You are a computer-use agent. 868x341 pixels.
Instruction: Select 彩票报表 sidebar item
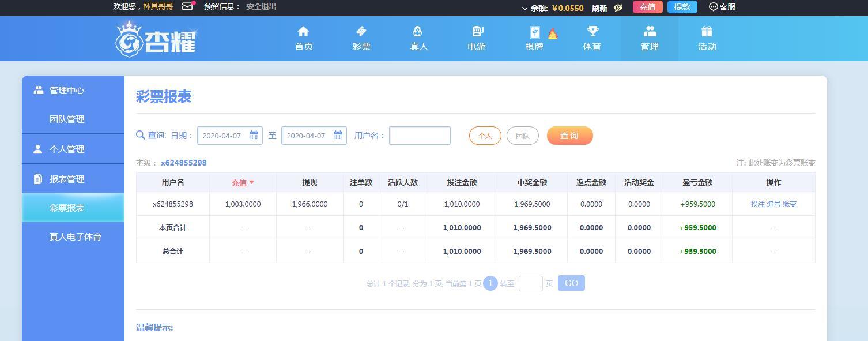coord(73,208)
